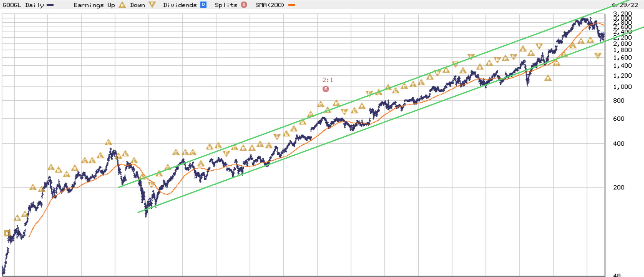
Task: Click the 2:1 split ratio label
Action: coord(327,80)
